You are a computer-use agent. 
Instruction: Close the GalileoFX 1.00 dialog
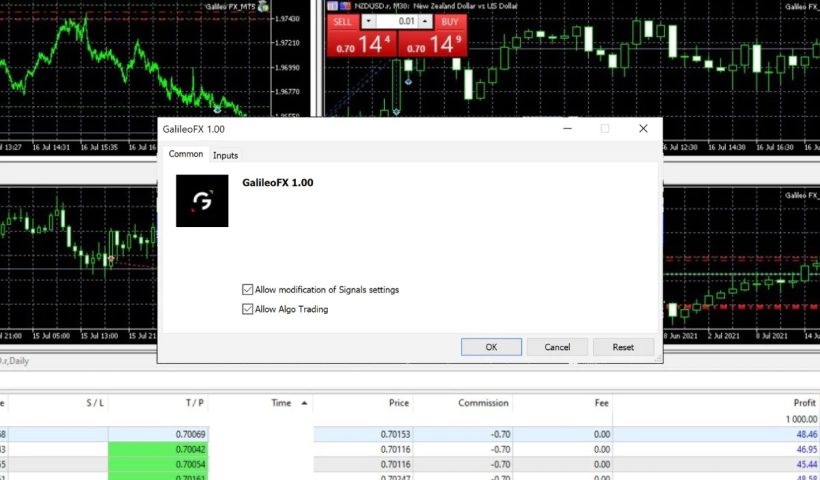click(x=643, y=129)
